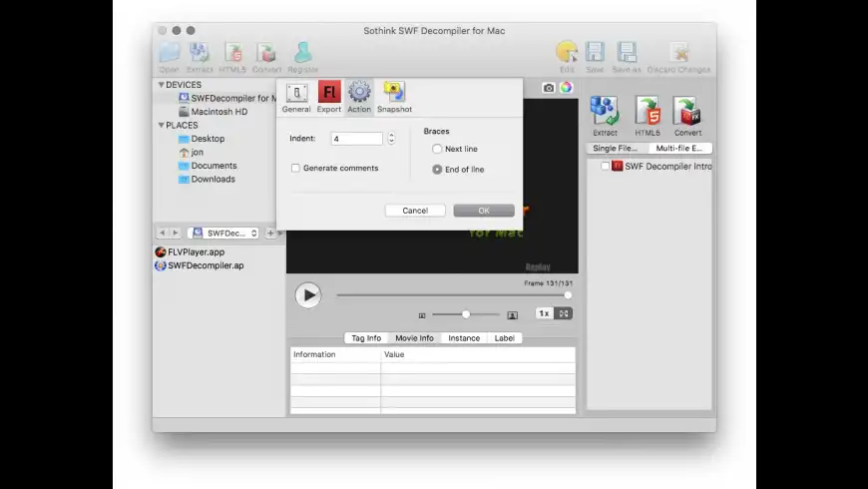Click the camera snapshot icon

(548, 88)
